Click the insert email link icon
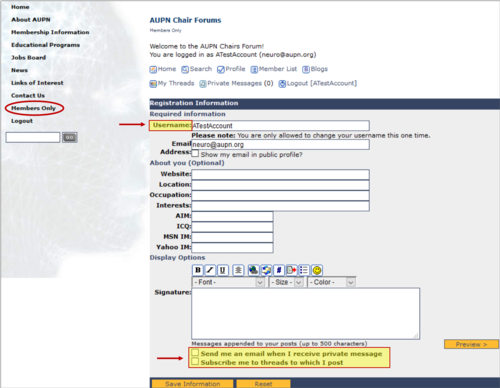The height and width of the screenshot is (388, 500). [266, 270]
